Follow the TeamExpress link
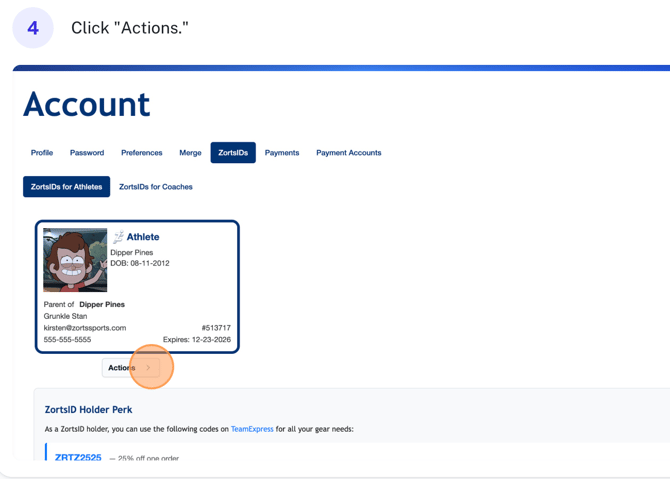Image resolution: width=670 pixels, height=479 pixels. [252, 429]
